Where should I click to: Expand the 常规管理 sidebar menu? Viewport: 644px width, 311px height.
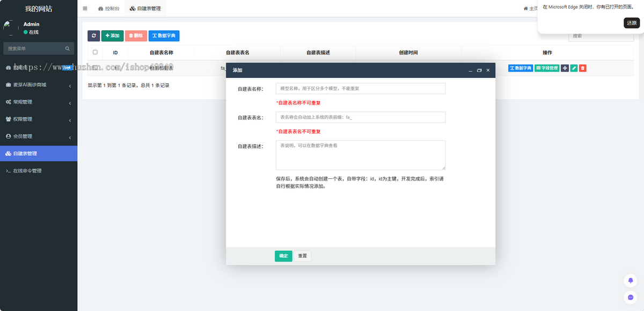point(39,102)
